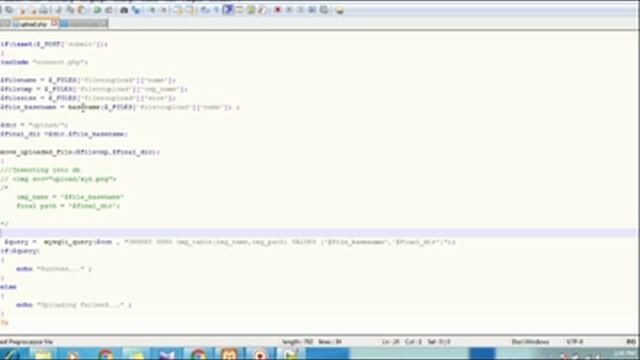Click length and lines status bar entry
The width and height of the screenshot is (640, 360).
(311, 342)
